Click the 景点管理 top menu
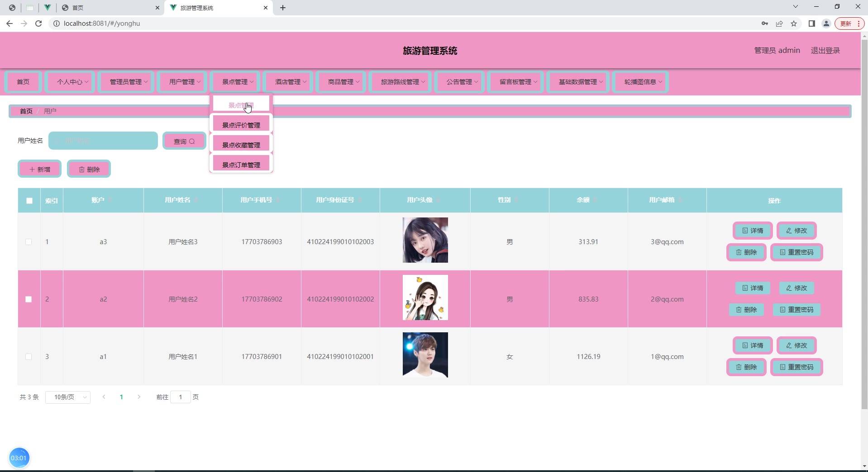The image size is (868, 472). [235, 82]
